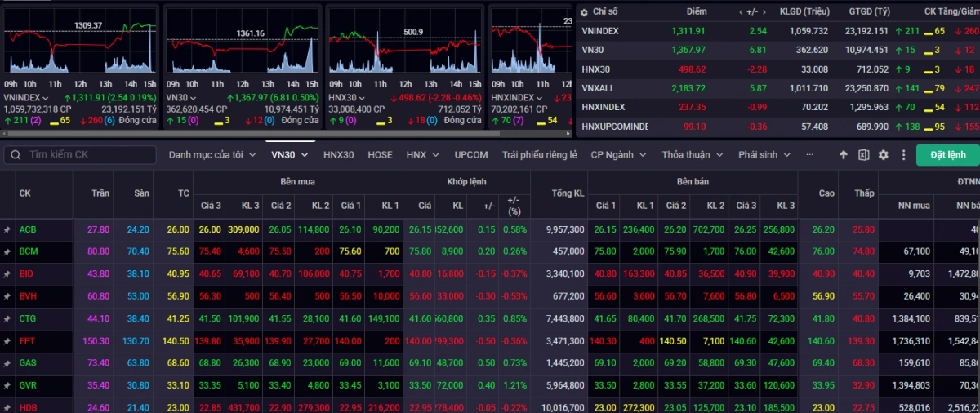The width and height of the screenshot is (980, 413).
Task: Open stock symbol BID
Action: coord(26,273)
